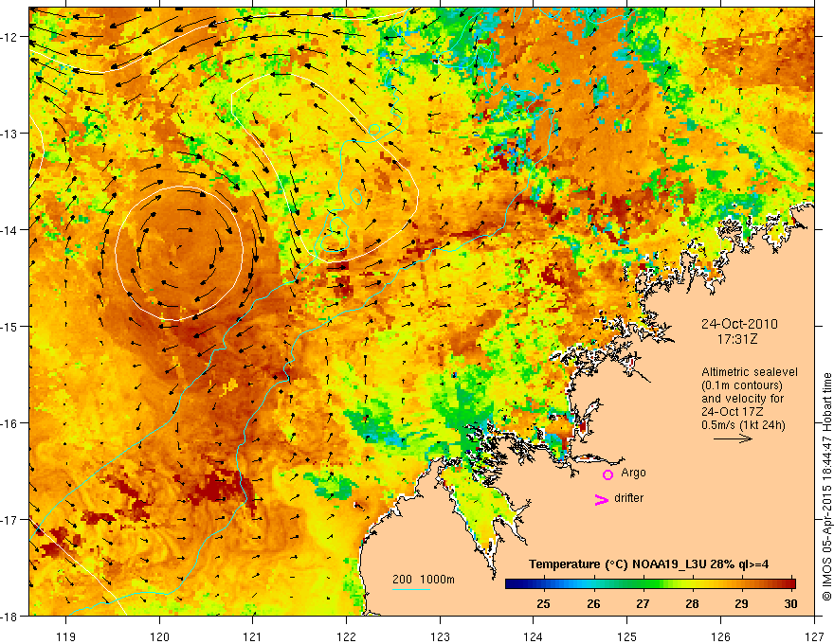Click the dark blue end of temperature colorbar
This screenshot has height=644, width=834.
click(x=514, y=584)
